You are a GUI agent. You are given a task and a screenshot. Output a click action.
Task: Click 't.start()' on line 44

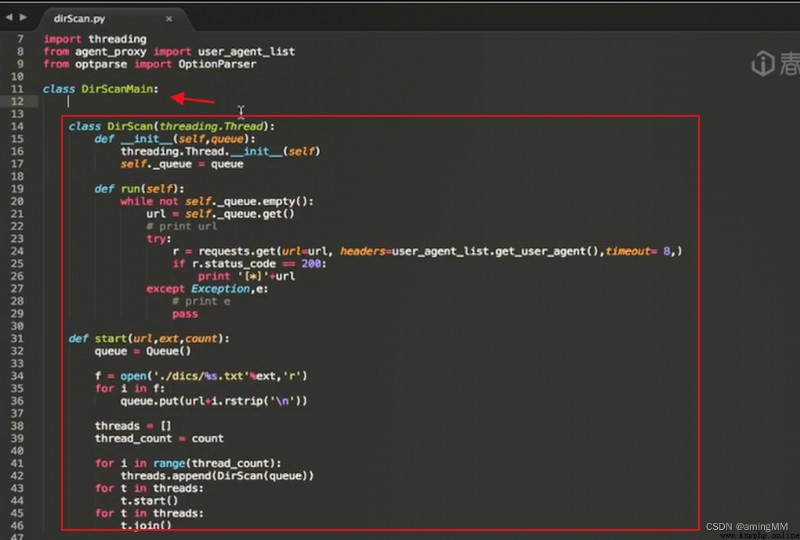coord(149,501)
